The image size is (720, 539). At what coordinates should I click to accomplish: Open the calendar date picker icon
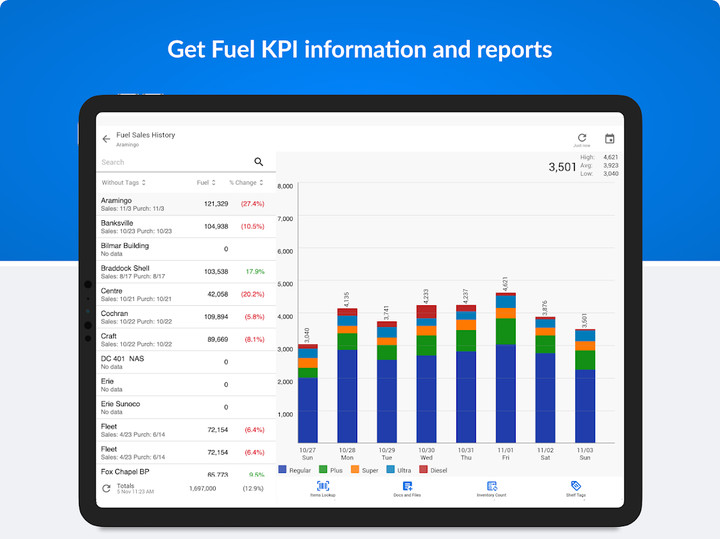point(609,138)
